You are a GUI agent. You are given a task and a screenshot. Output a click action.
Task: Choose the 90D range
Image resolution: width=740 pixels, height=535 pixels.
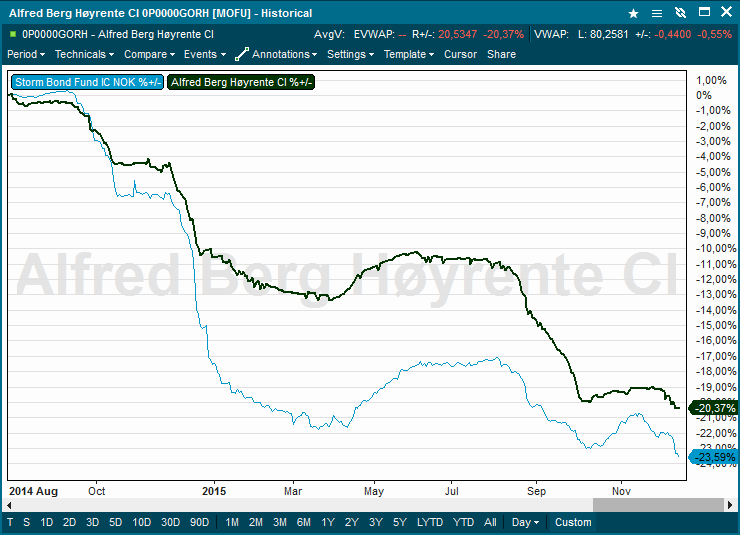200,522
